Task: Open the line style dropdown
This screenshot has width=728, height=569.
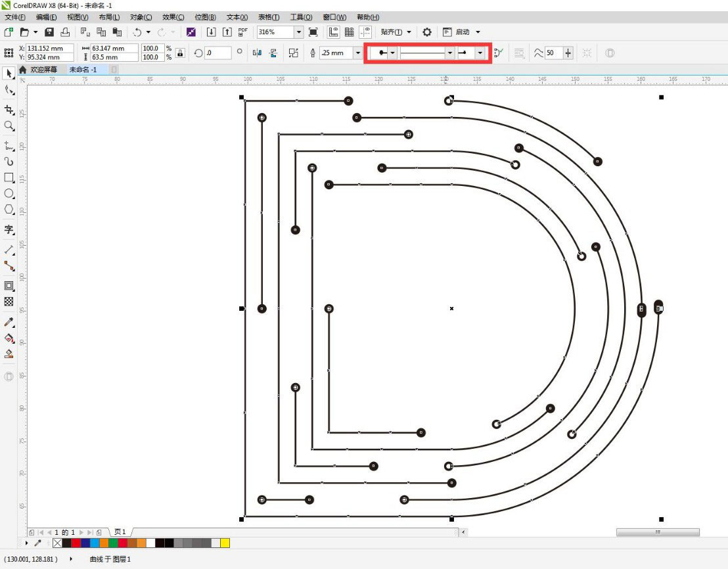Action: click(449, 53)
